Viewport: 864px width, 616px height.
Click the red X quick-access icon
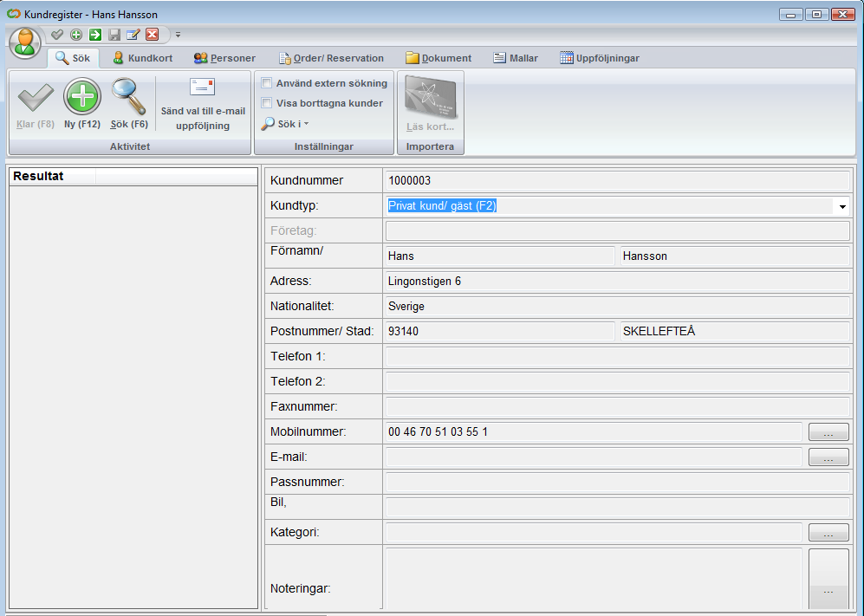click(152, 35)
